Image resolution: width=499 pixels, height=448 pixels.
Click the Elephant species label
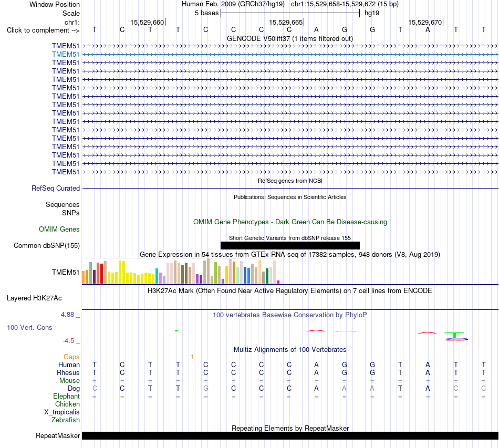click(66, 396)
